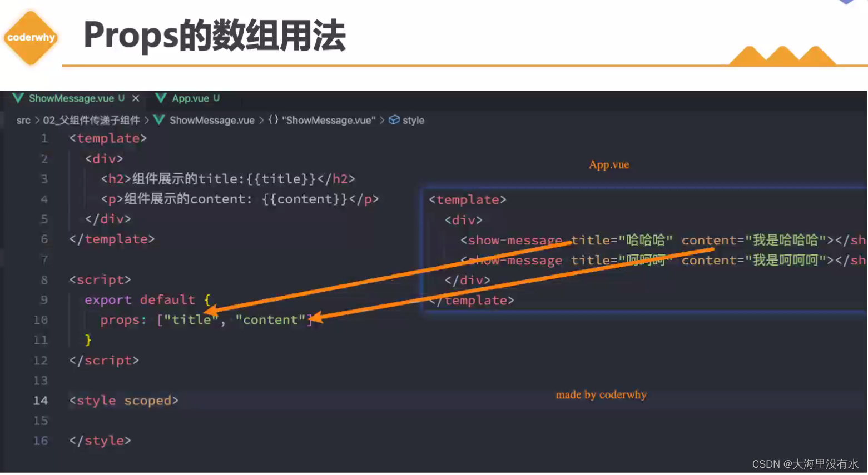Click the coderwhy logo

(x=31, y=38)
